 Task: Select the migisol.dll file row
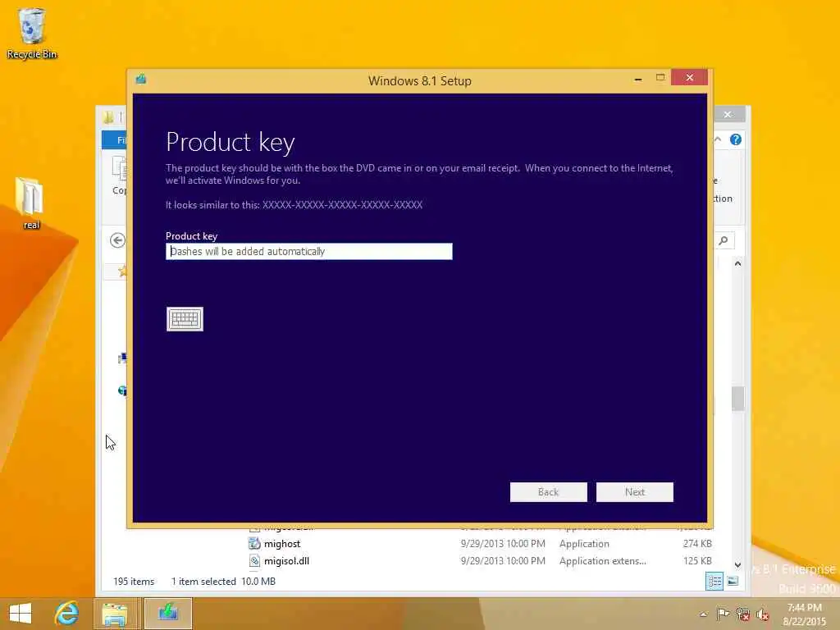click(x=479, y=561)
